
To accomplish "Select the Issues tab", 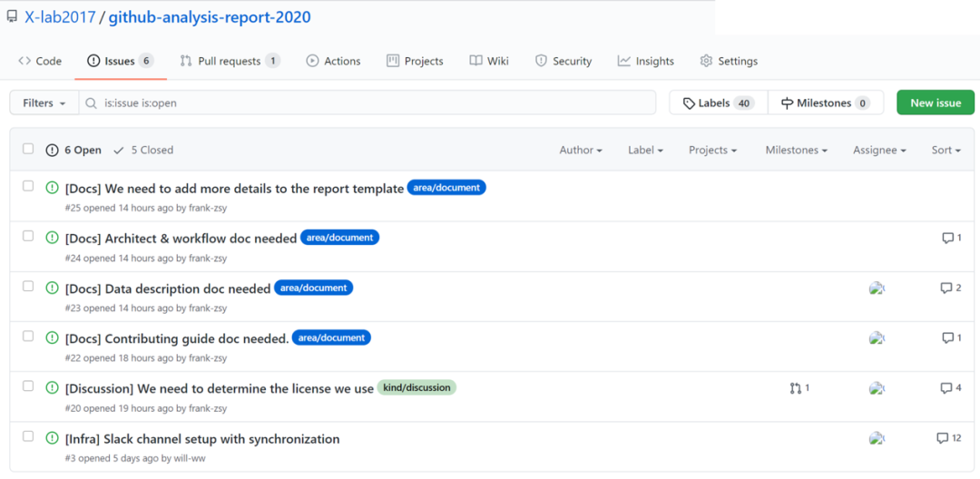I will (120, 61).
